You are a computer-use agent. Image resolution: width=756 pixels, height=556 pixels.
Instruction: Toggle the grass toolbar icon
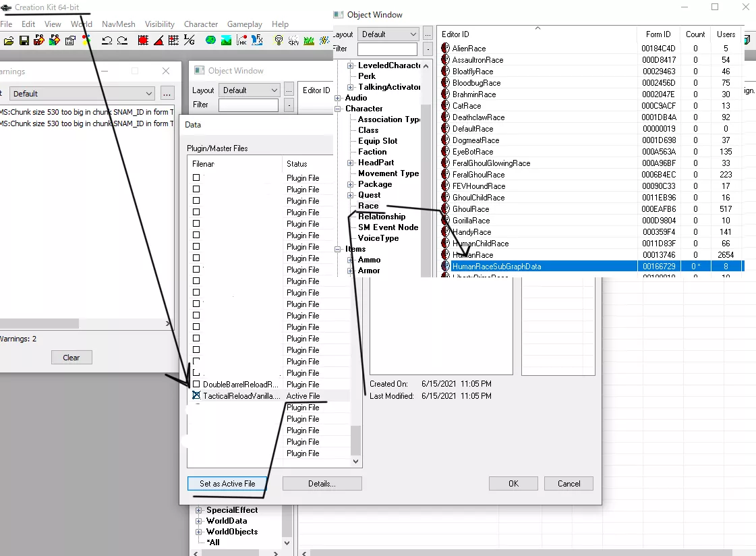pos(309,40)
